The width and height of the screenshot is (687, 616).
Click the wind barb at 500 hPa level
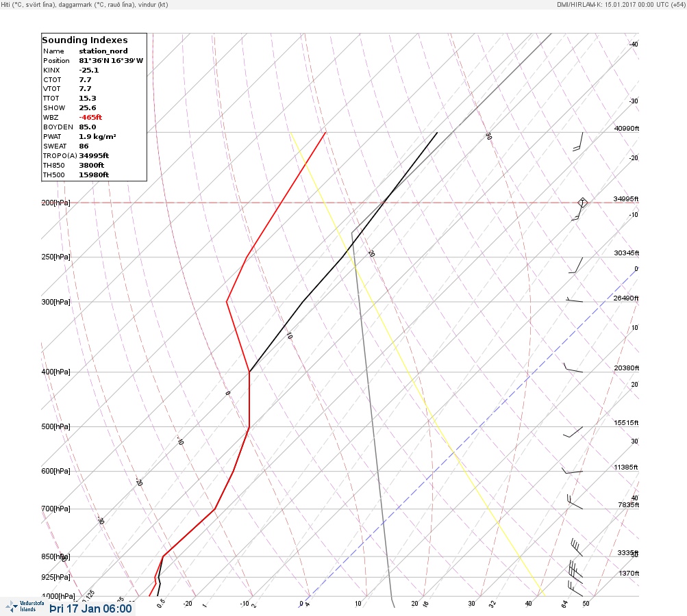(573, 432)
